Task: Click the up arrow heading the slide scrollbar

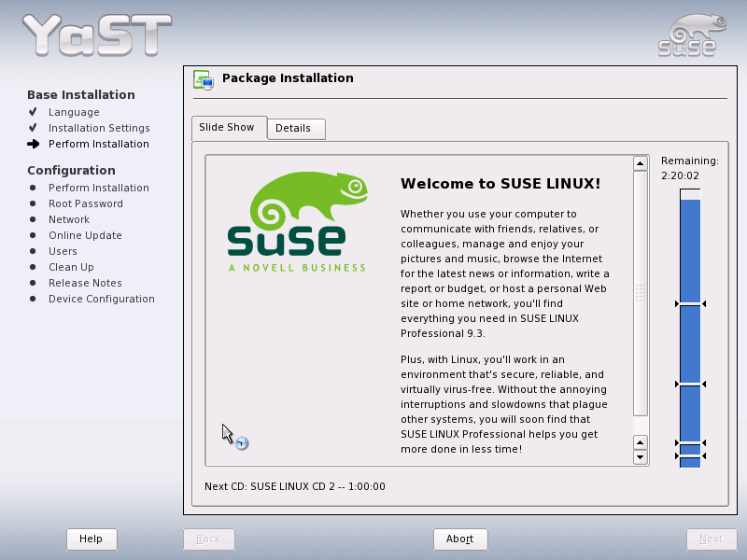Action: (x=641, y=164)
